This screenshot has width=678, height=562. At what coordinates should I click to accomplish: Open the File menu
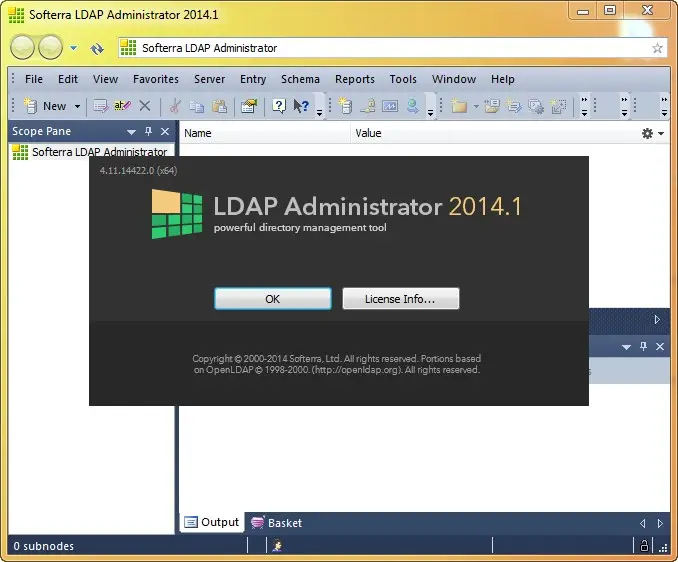[34, 79]
